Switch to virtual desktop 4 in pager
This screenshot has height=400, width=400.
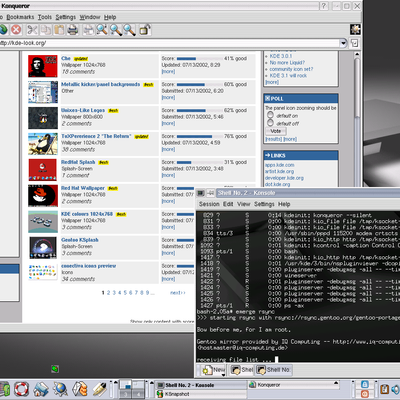coord(137,394)
